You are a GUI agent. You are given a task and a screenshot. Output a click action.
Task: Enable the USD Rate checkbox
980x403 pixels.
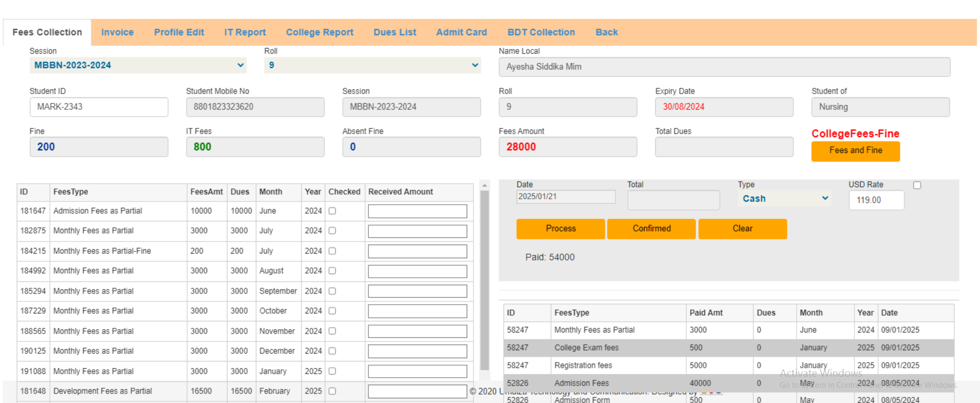click(917, 185)
